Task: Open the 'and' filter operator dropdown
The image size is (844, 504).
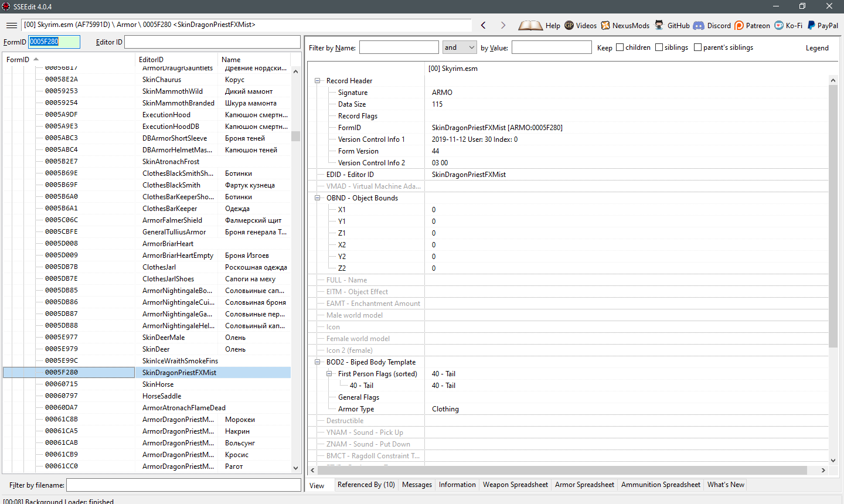Action: (x=460, y=47)
